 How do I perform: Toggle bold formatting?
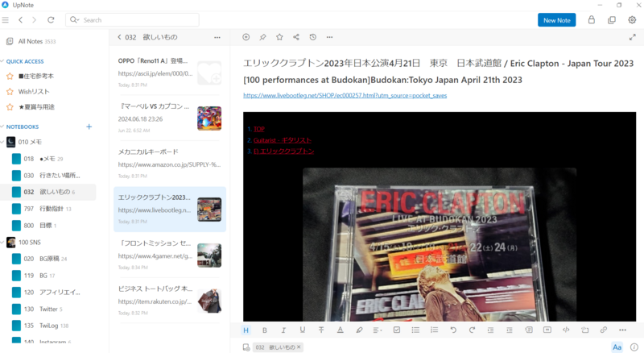click(265, 330)
